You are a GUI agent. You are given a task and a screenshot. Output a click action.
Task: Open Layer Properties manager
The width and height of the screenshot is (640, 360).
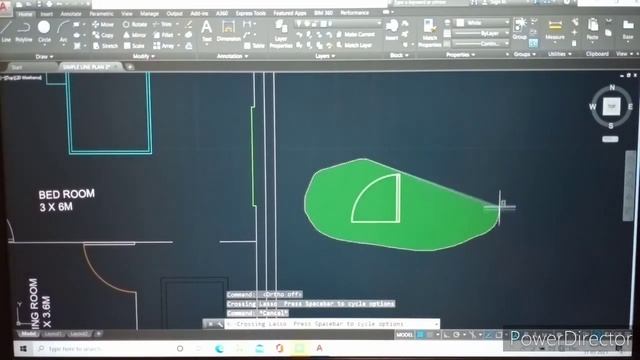point(281,34)
